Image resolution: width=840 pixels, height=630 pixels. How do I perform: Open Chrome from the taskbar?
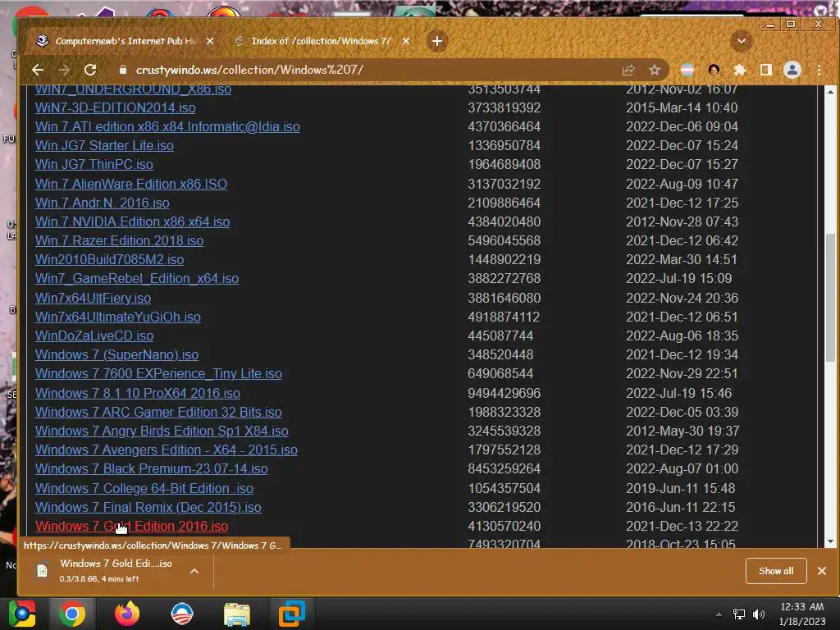coord(72,614)
